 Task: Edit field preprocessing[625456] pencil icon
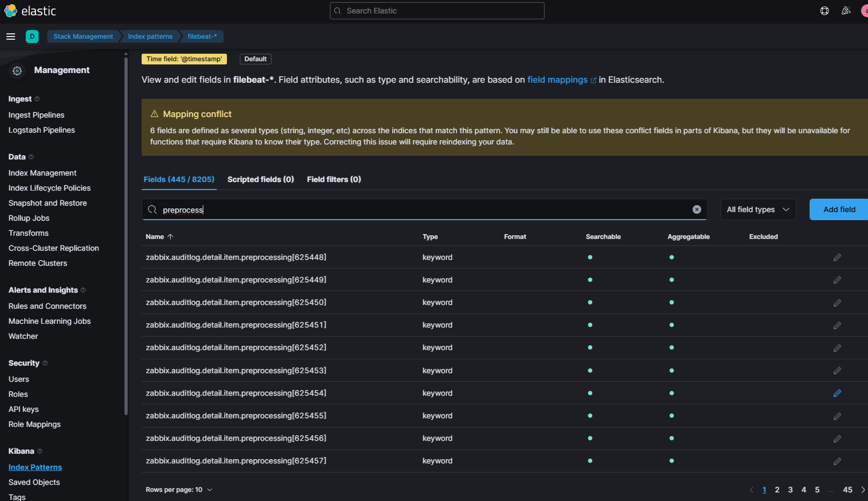[x=837, y=439]
